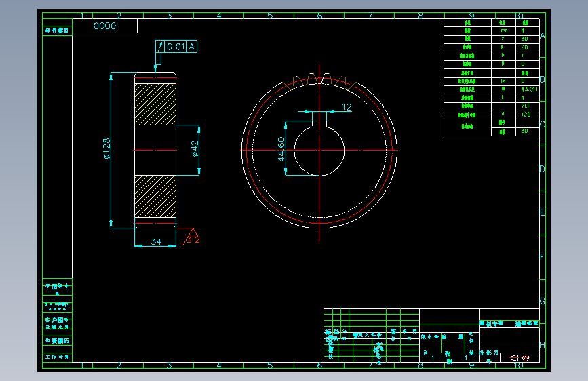Select the upper hatched section of gear

(x=155, y=104)
